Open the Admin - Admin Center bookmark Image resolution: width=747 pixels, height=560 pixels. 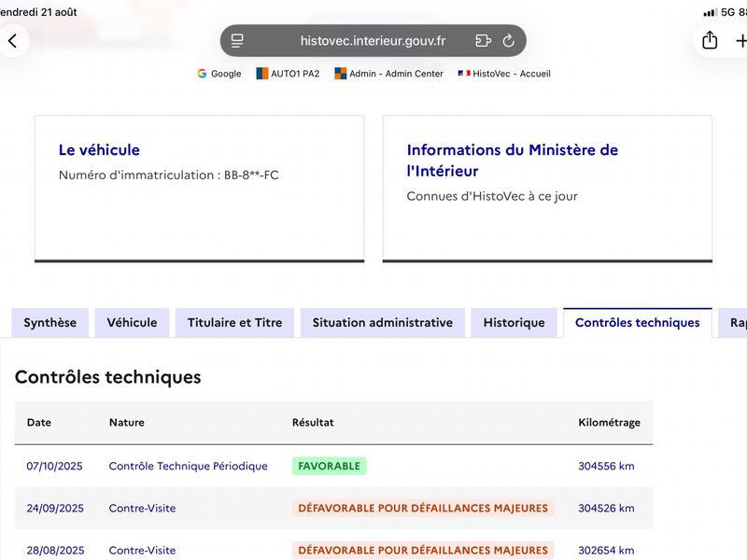point(388,74)
